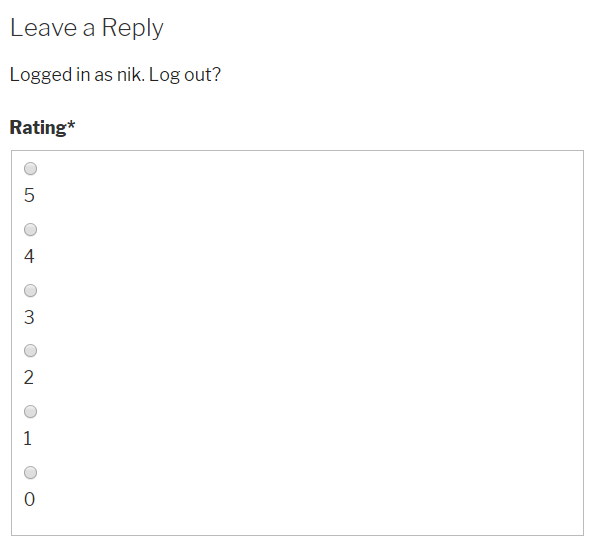Click the bold 'Rating' field label
This screenshot has height=550, width=594.
tap(38, 128)
